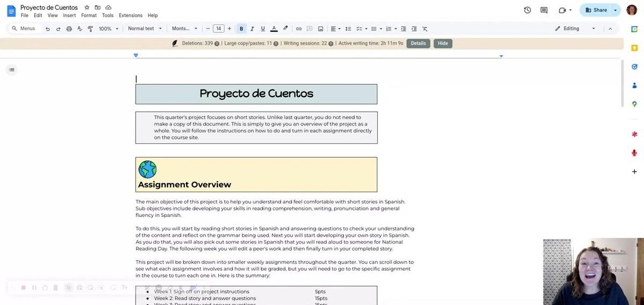
Task: Print the document
Action: 69,28
